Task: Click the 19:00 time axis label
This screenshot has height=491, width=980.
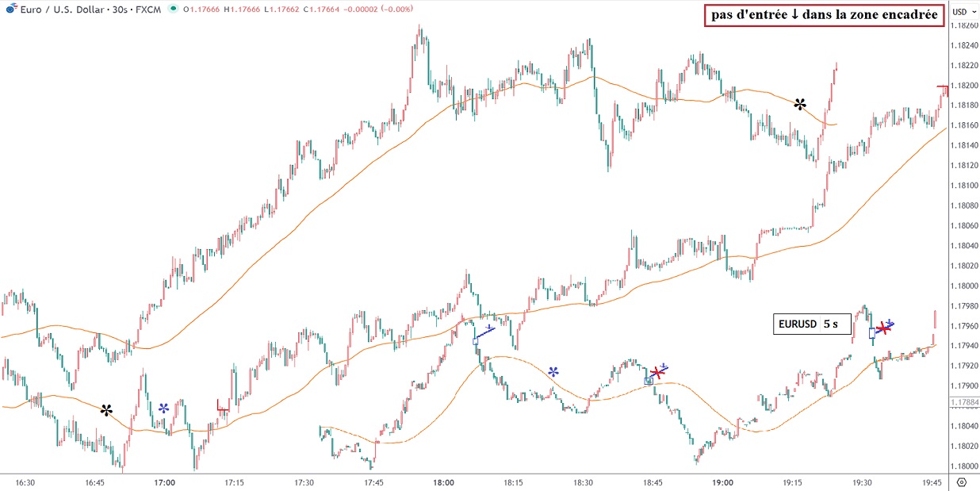Action: 722,481
